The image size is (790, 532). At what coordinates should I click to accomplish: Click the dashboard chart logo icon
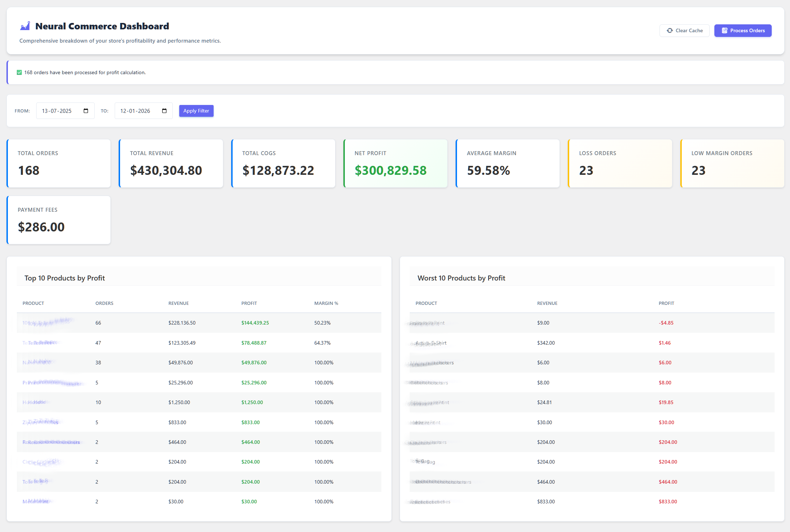point(25,26)
